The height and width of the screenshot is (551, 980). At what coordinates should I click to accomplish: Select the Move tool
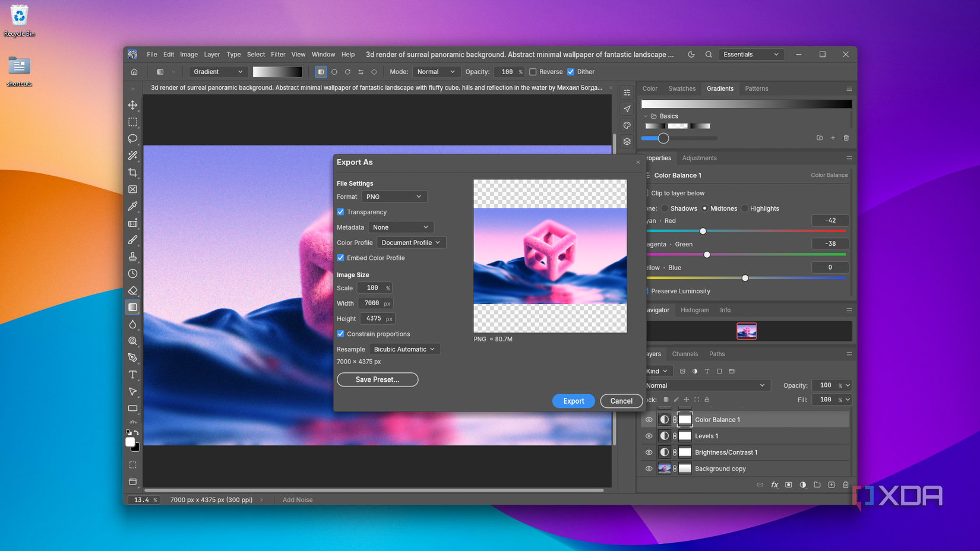tap(132, 105)
